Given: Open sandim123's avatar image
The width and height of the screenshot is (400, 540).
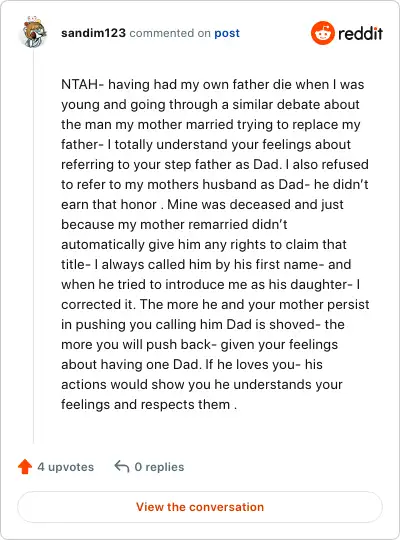Looking at the screenshot, I should (34, 32).
